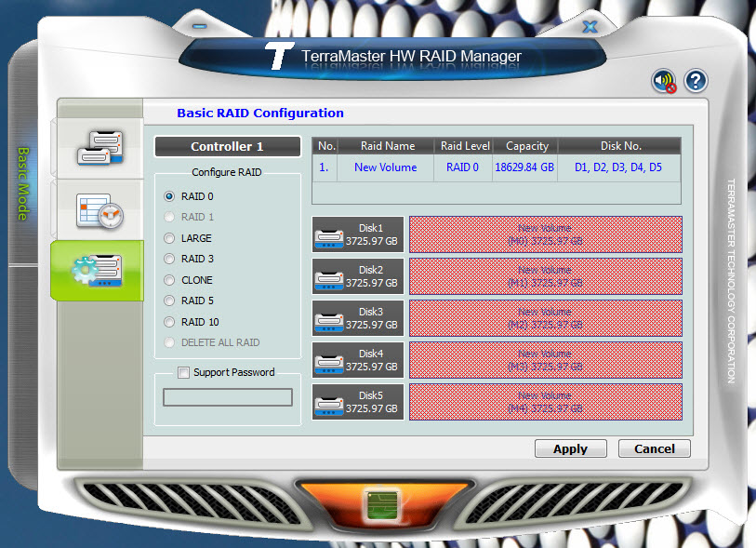
Task: Close the RAID Manager with X
Action: click(590, 27)
